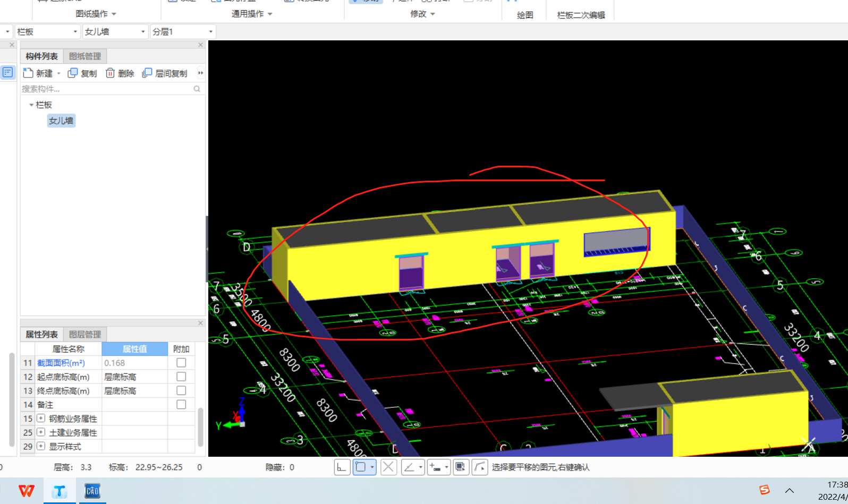Open the 新建 dropdown arrow
The image size is (848, 504).
[x=58, y=73]
